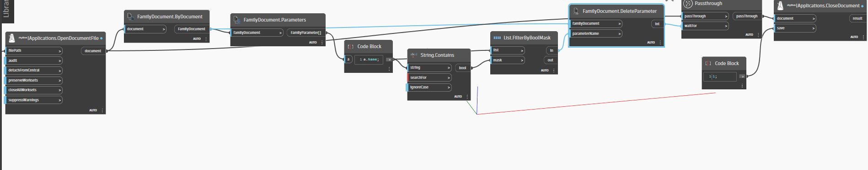Click the Applications.CloseDocument node icon
Viewport: 868px width, 170px height.
click(x=780, y=5)
